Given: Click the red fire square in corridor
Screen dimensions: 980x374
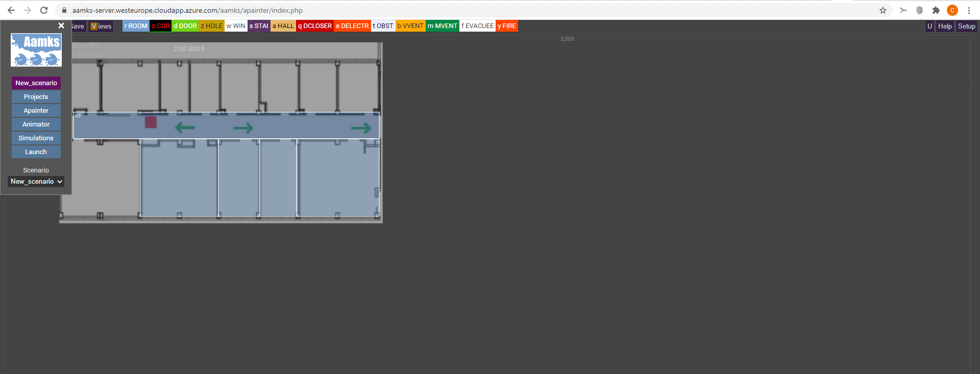Looking at the screenshot, I should click(x=151, y=122).
